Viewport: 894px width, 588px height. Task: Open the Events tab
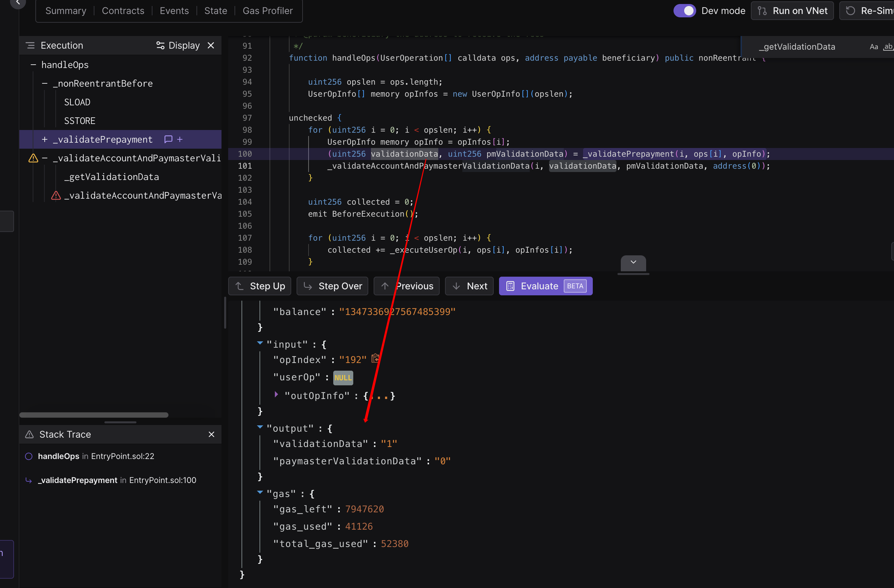point(174,11)
